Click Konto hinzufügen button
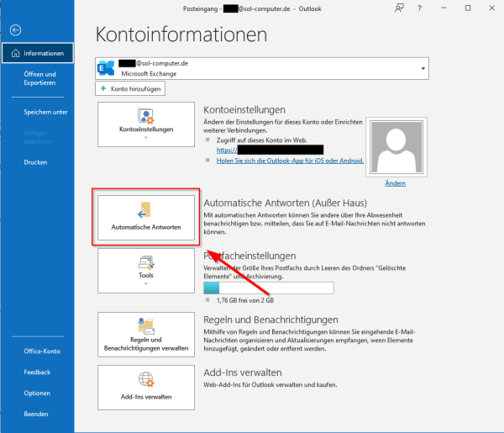The image size is (504, 433). coord(131,88)
